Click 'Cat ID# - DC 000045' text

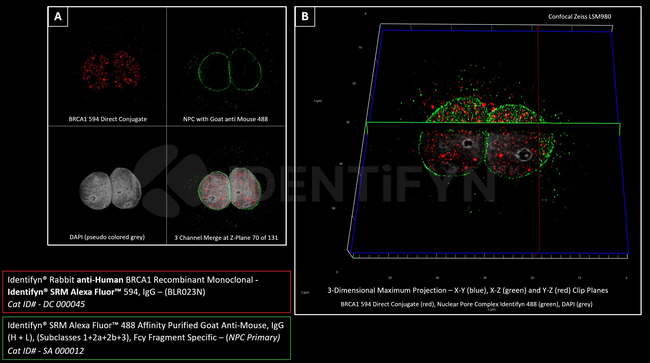[46, 304]
